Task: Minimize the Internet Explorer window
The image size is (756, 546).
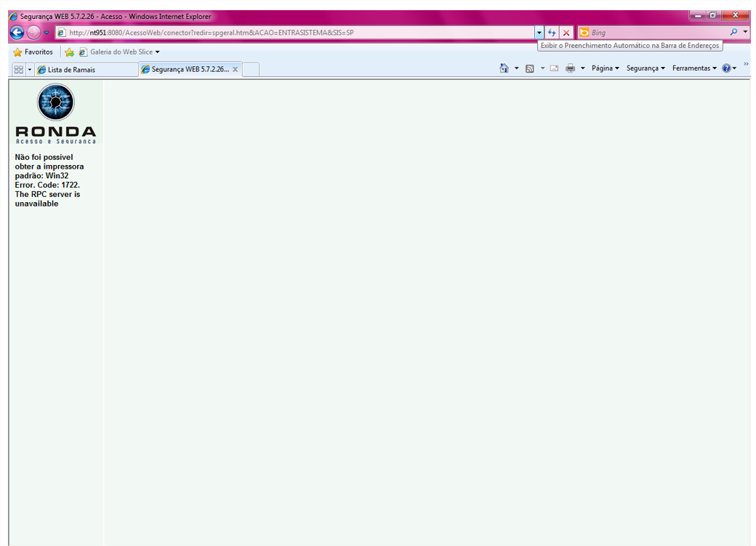Action: tap(698, 15)
